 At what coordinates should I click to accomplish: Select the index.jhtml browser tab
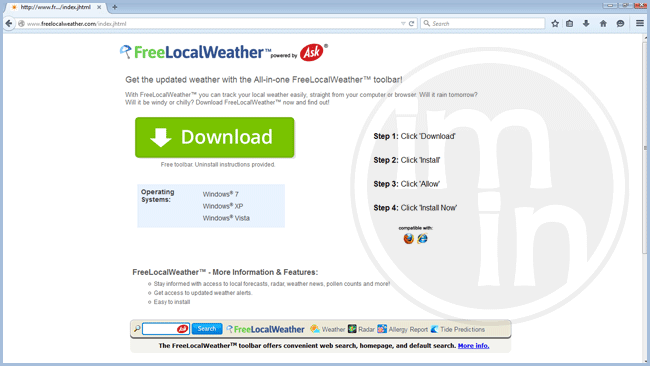coord(56,7)
